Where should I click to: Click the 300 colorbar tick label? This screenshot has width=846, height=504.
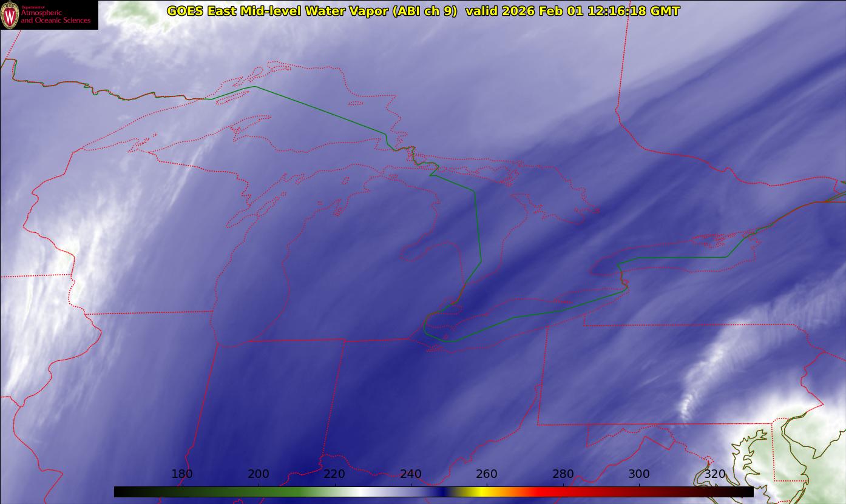point(639,474)
